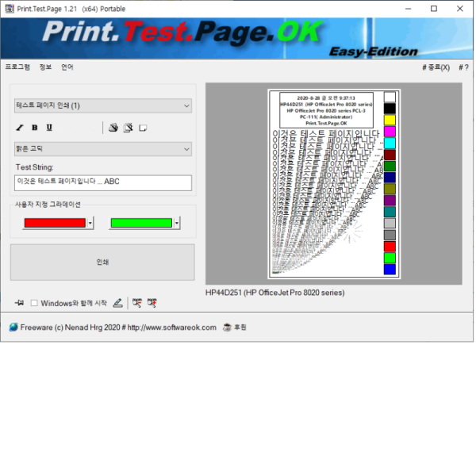The image size is (476, 456).
Task: Click the # ? help menu item
Action: pyautogui.click(x=463, y=67)
